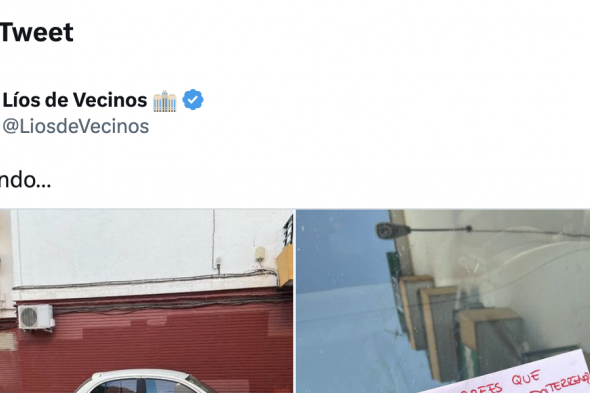
Task: Click the building emoji beside the account name
Action: click(x=165, y=101)
